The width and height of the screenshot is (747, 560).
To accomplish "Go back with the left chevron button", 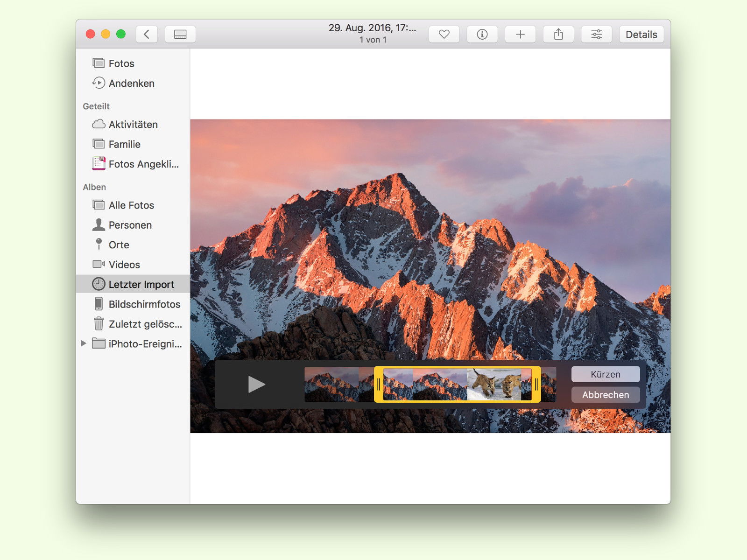I will tap(147, 34).
